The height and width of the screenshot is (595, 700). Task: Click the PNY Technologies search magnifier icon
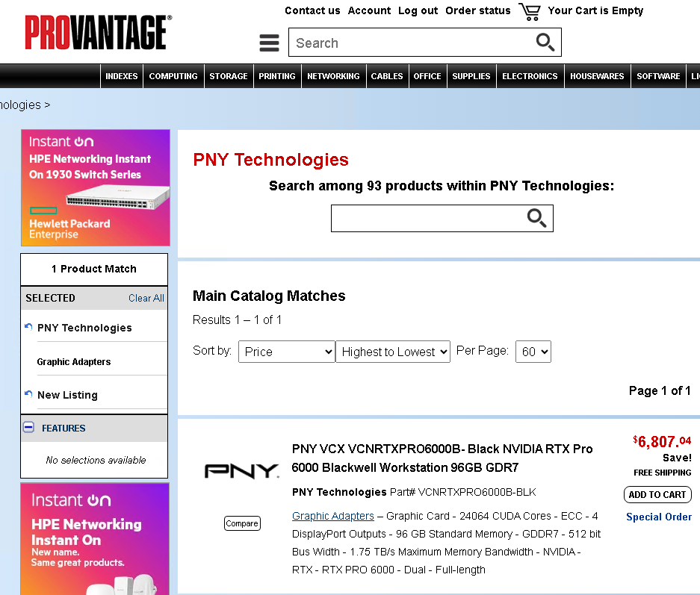coord(536,218)
